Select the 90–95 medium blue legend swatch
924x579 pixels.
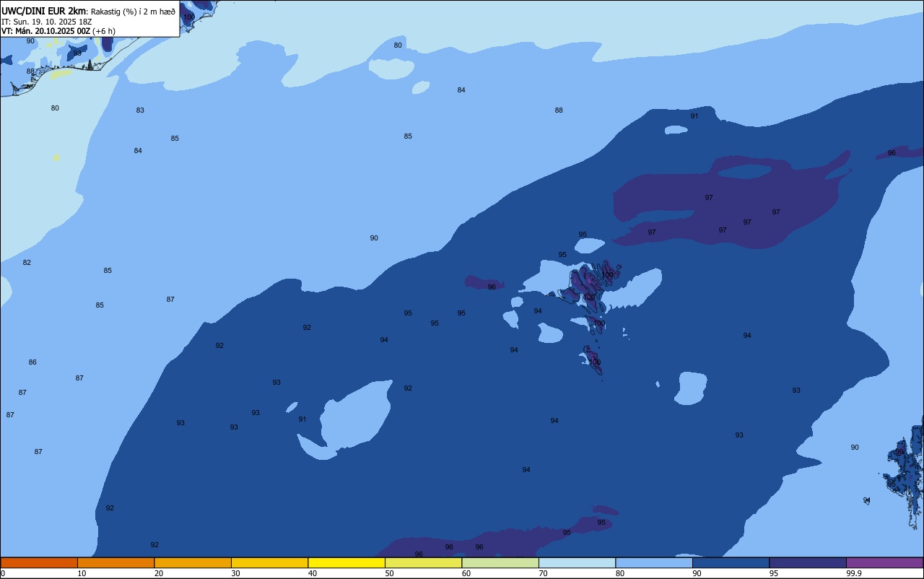coord(731,562)
